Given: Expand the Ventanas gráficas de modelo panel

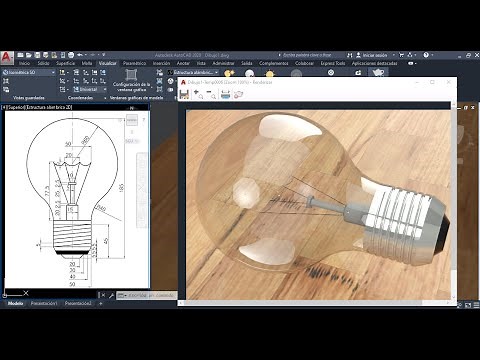Looking at the screenshot, I should pos(136,98).
